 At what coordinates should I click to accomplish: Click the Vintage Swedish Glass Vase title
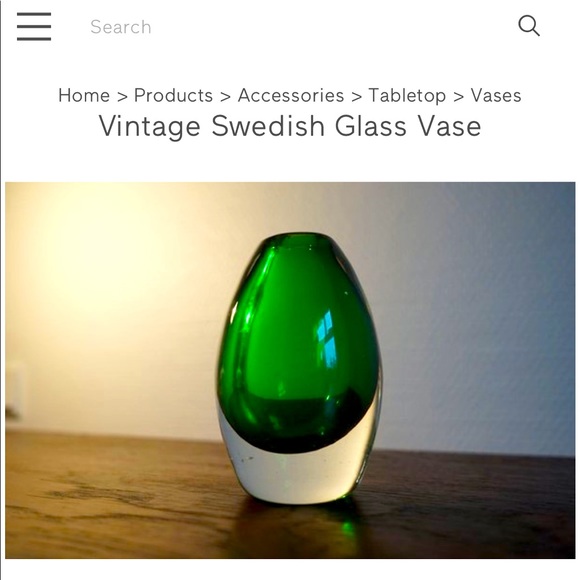[x=290, y=126]
